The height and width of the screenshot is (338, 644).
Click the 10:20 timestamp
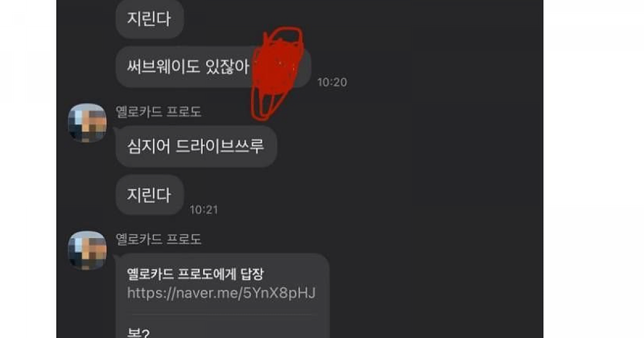[332, 82]
